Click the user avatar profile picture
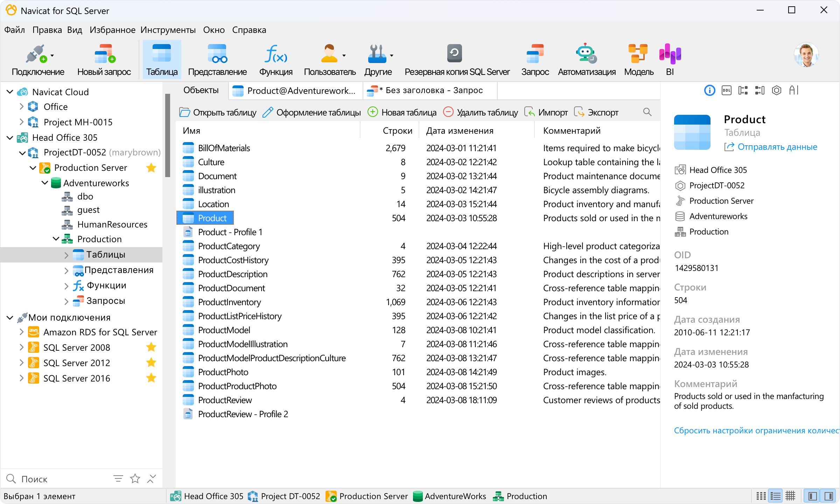 click(806, 55)
